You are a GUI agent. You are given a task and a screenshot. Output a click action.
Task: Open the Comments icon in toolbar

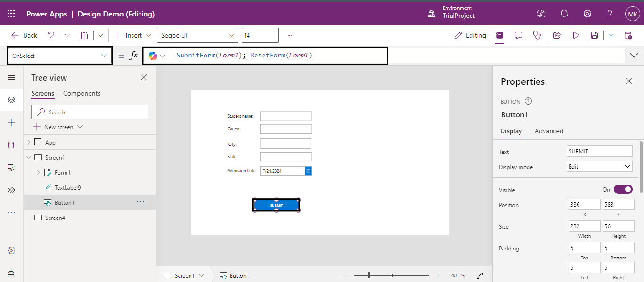pos(519,35)
